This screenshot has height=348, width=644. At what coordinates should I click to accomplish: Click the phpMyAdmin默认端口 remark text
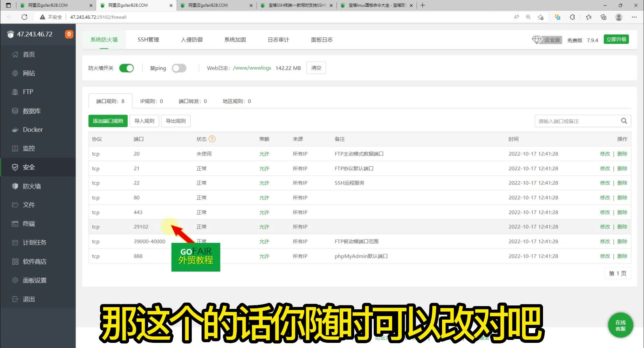361,256
